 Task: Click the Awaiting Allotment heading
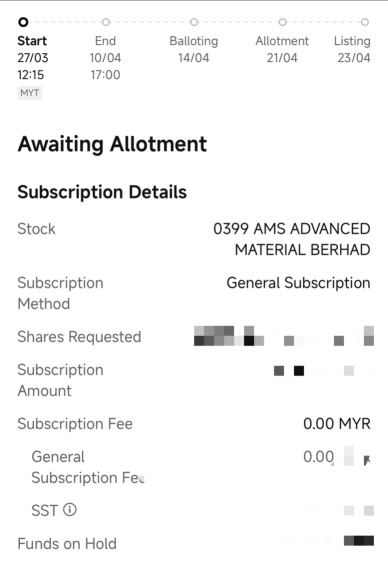pyautogui.click(x=112, y=144)
